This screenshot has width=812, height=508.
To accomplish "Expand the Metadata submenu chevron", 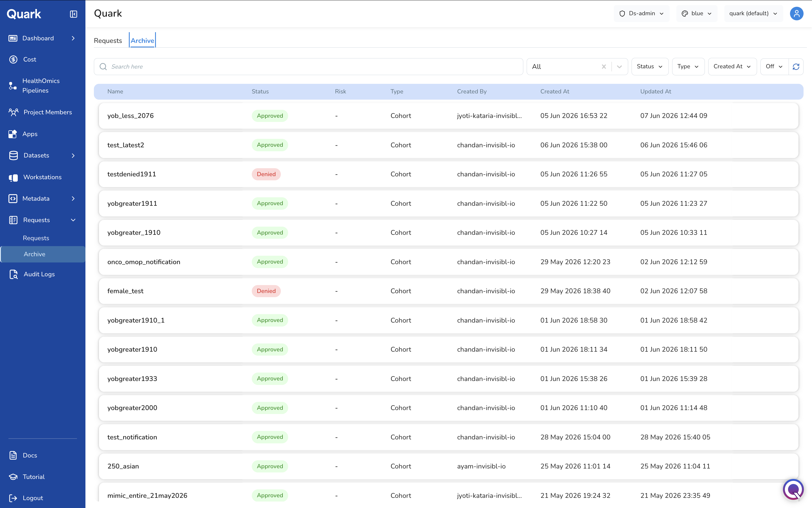I will coord(73,199).
